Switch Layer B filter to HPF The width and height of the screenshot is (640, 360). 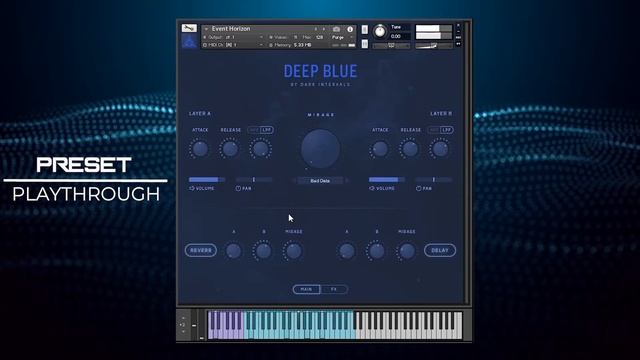(x=435, y=130)
